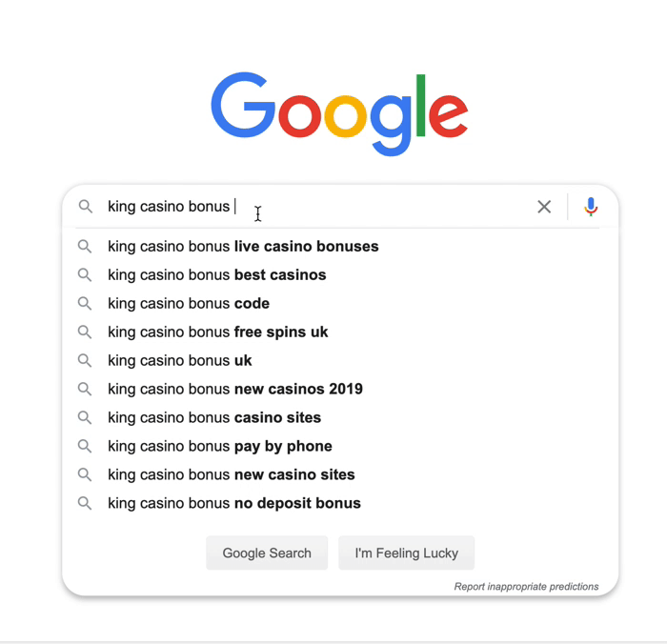Select 'king casino bonus uk' suggestion
This screenshot has width=667, height=644.
click(180, 361)
